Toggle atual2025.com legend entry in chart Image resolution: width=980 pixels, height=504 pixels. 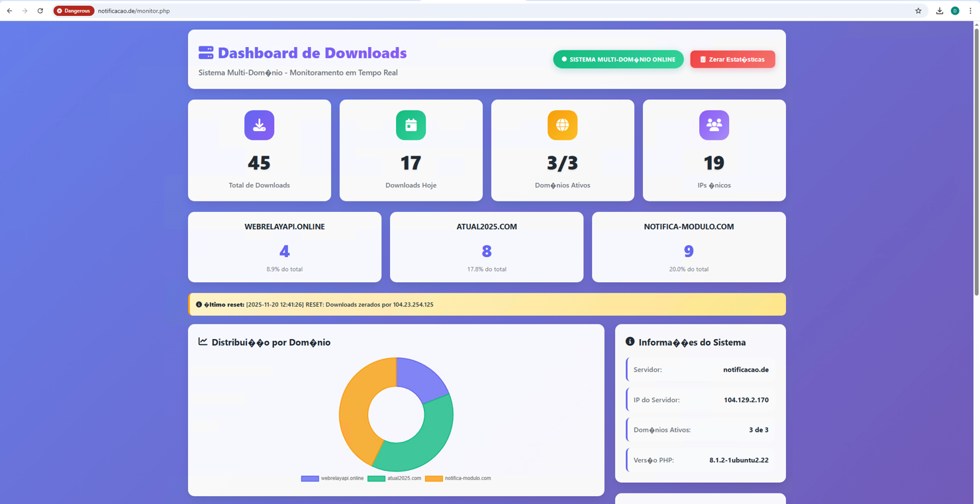(395, 478)
